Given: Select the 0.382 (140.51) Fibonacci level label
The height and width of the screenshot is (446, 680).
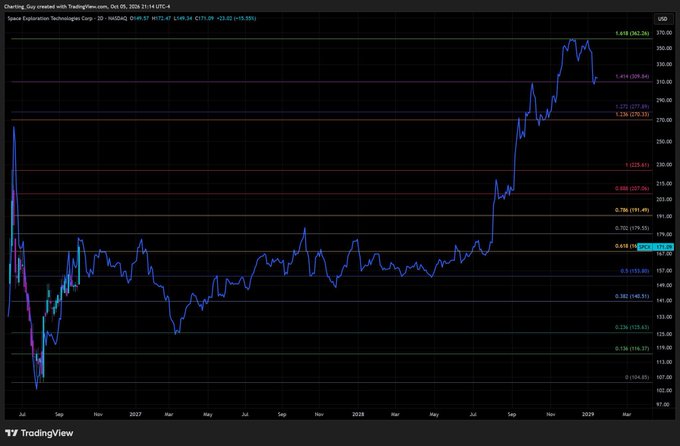Looking at the screenshot, I should tap(632, 296).
